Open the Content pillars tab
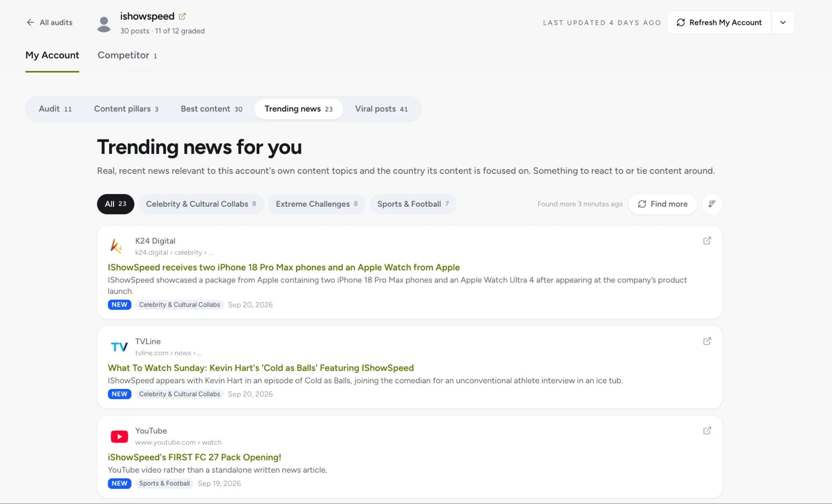This screenshot has height=504, width=832. click(x=126, y=109)
